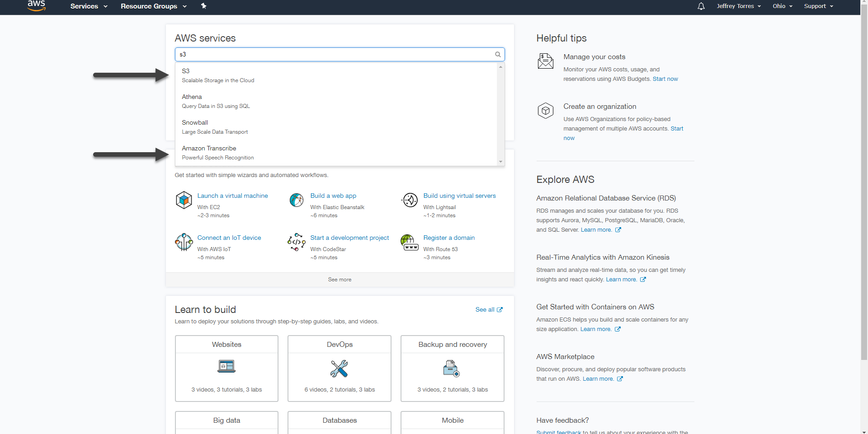Viewport: 868px width, 434px height.
Task: Click Start now under Manage your costs
Action: click(x=665, y=79)
